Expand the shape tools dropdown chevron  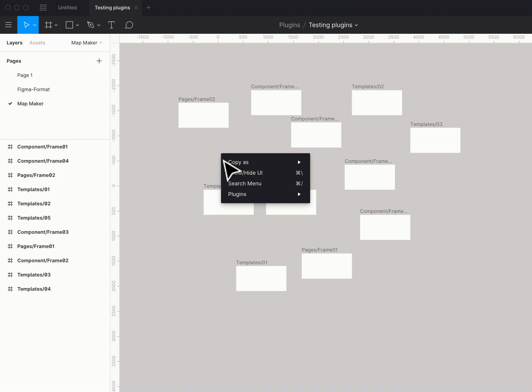click(77, 25)
